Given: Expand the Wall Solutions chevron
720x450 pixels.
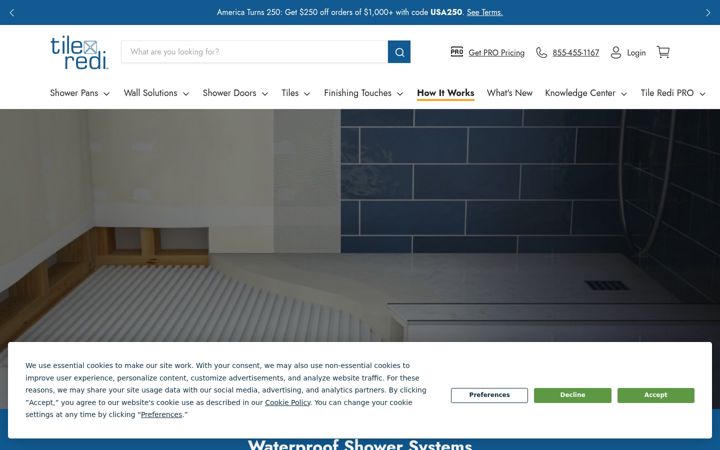Looking at the screenshot, I should click(x=186, y=94).
